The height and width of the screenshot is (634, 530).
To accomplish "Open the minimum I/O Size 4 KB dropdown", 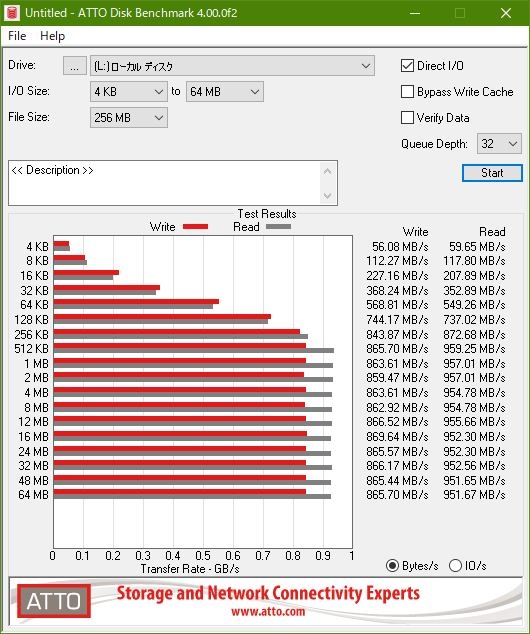I will pos(129,92).
